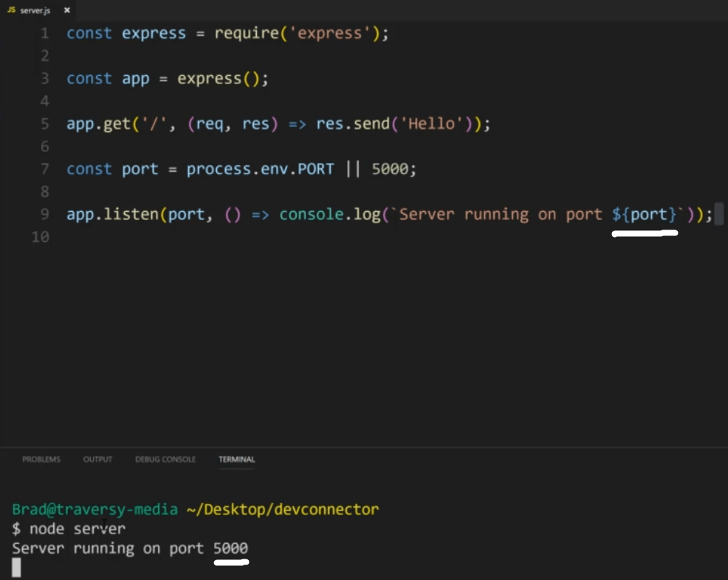Click res.send on line 5

click(x=353, y=124)
